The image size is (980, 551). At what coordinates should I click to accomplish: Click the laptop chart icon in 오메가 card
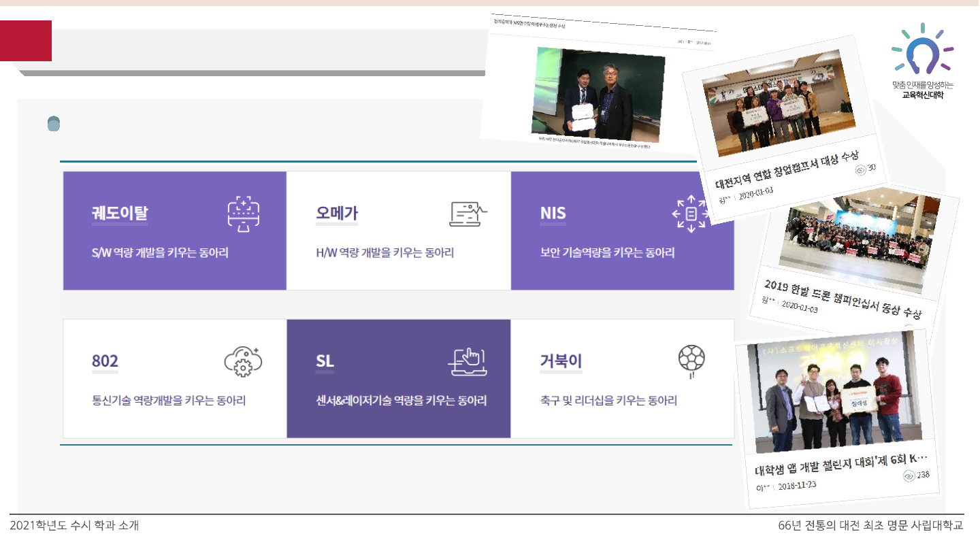pos(468,214)
